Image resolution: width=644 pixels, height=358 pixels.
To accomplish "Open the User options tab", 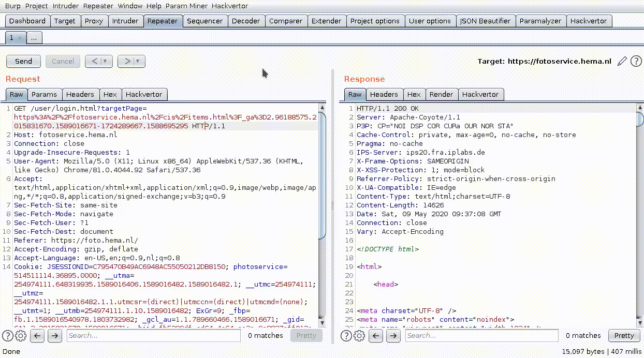I will coord(430,21).
